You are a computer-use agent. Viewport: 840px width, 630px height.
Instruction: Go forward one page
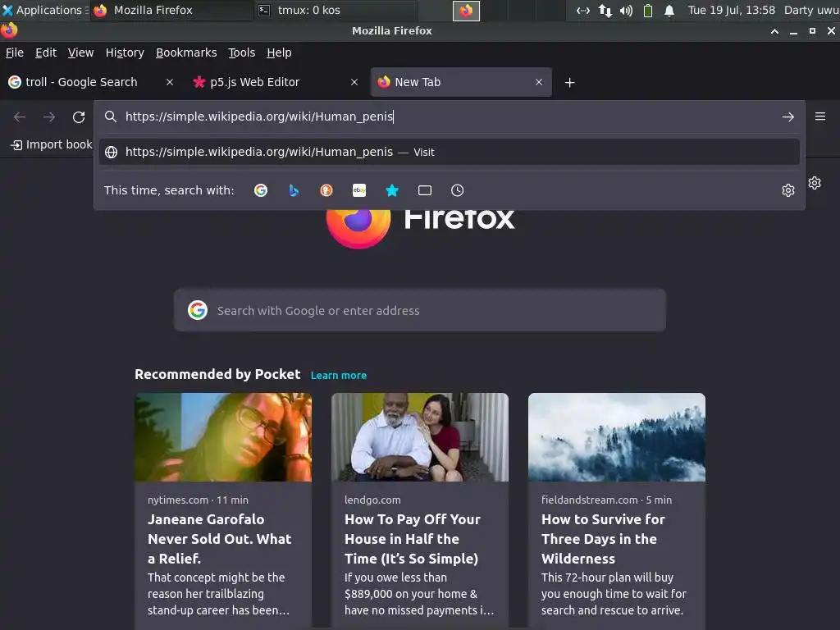(x=49, y=116)
